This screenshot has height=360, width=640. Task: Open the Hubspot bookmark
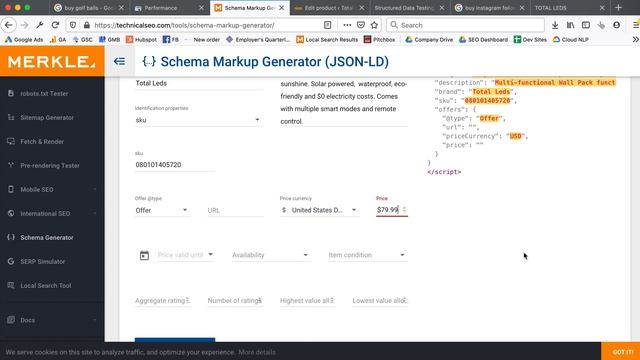[141, 40]
